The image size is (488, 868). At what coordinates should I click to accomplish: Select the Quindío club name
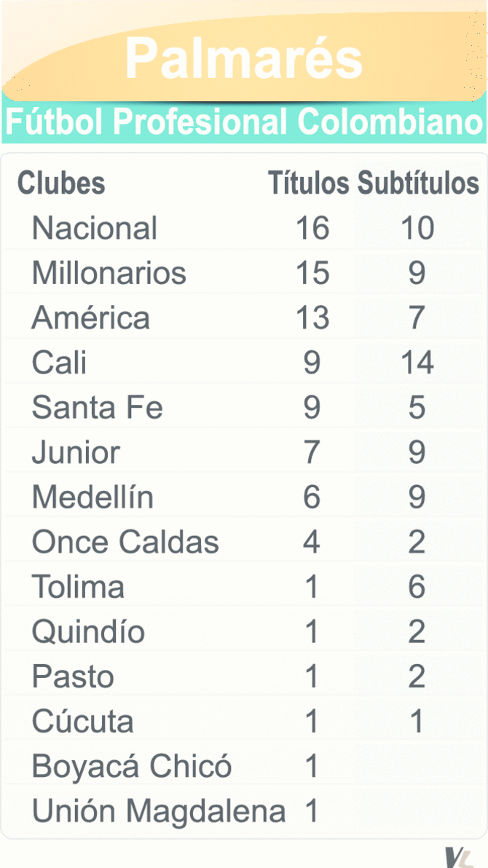pyautogui.click(x=88, y=632)
